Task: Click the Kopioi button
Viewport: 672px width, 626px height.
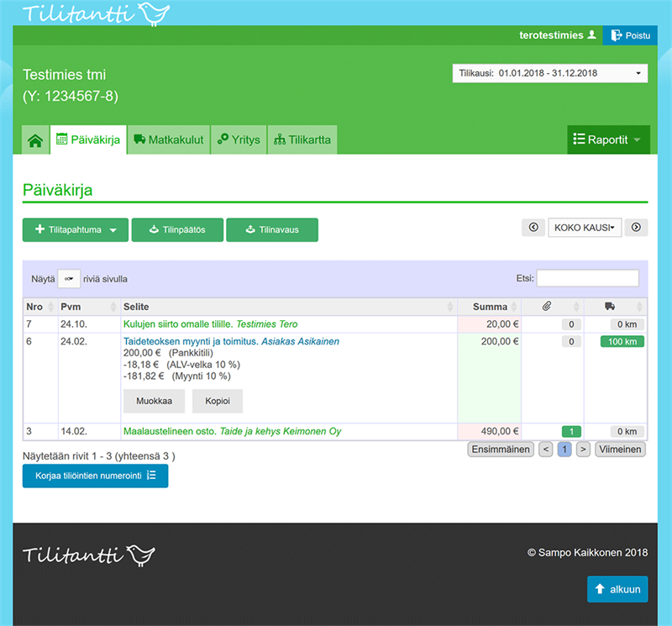Action: 218,402
